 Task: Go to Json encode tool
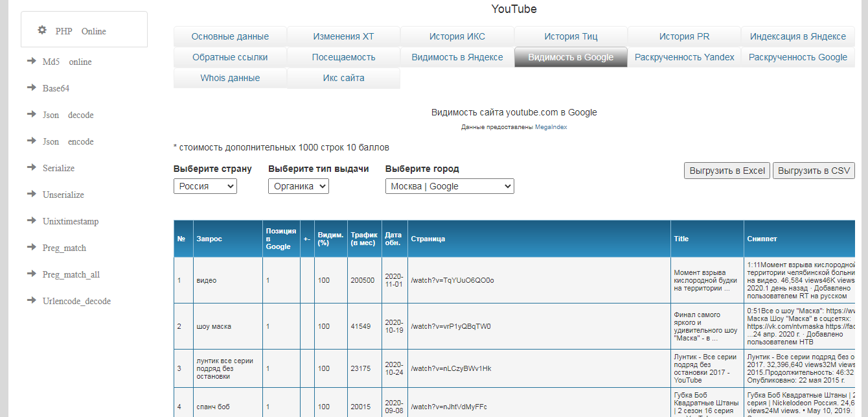[x=68, y=142]
